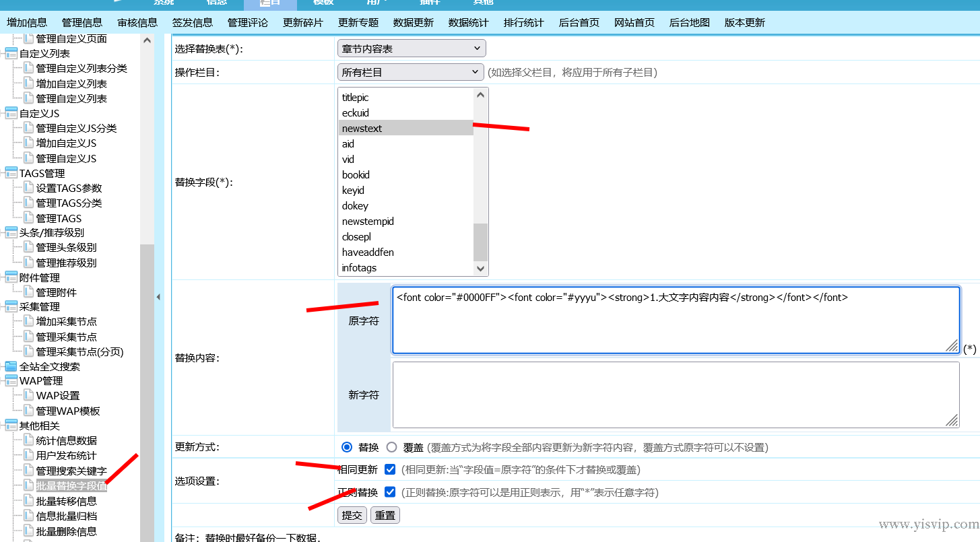
Task: Switch to the 排行统计 menu item
Action: (523, 22)
